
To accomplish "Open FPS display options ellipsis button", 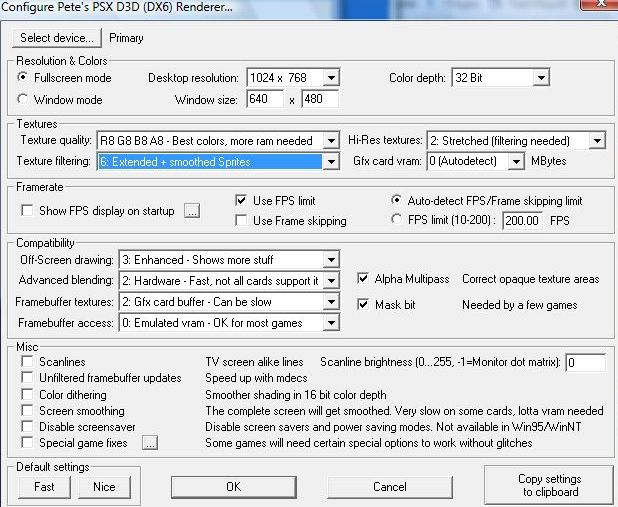I will (x=192, y=211).
